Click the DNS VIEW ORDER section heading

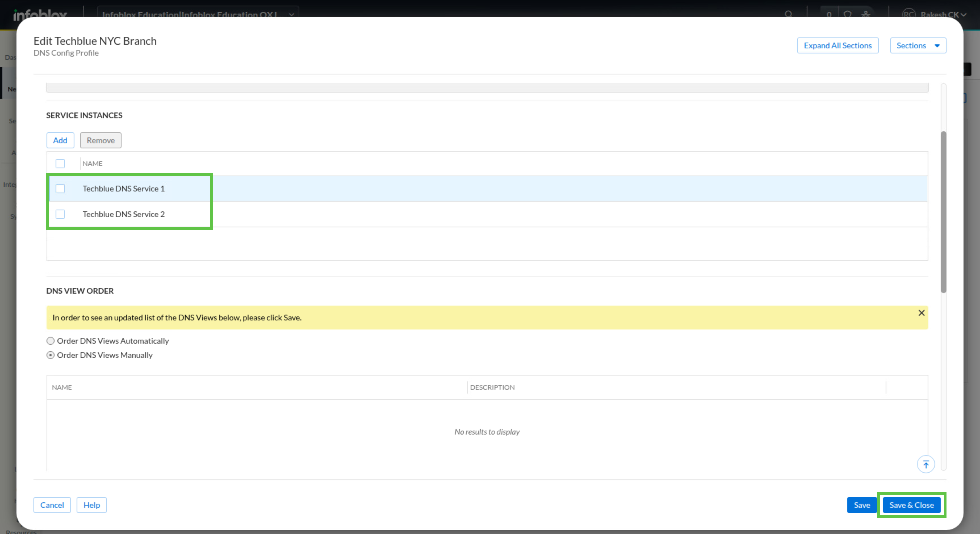point(80,290)
